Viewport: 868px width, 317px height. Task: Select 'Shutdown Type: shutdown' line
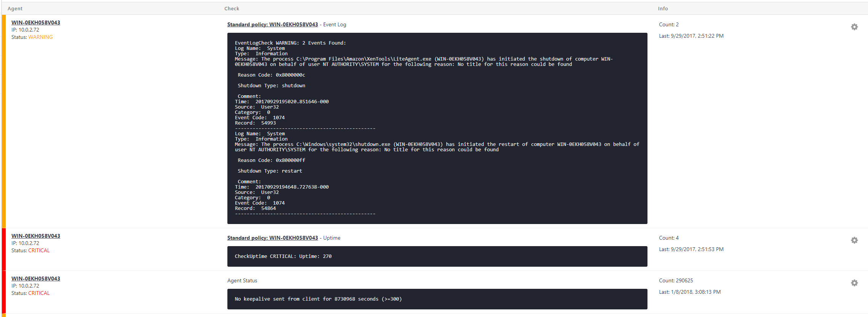272,86
